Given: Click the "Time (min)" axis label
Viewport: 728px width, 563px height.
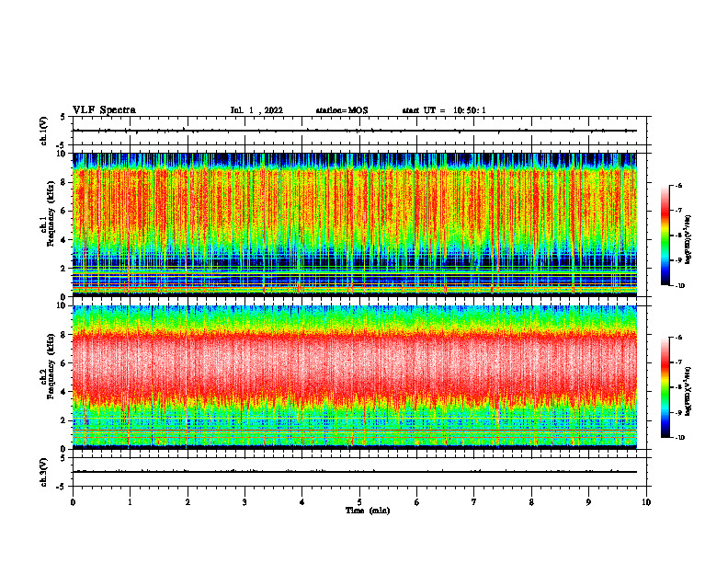Looking at the screenshot, I should [x=368, y=511].
